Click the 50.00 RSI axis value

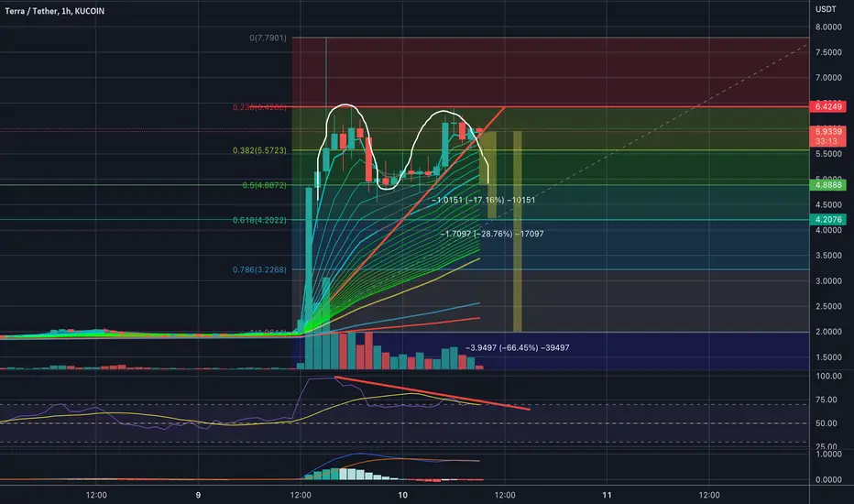(827, 423)
